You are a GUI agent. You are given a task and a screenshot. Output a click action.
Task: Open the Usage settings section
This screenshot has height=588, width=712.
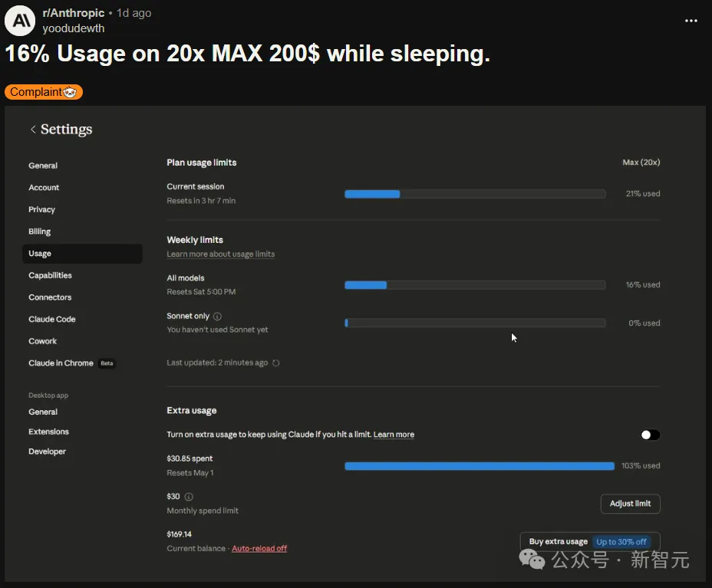click(x=40, y=254)
